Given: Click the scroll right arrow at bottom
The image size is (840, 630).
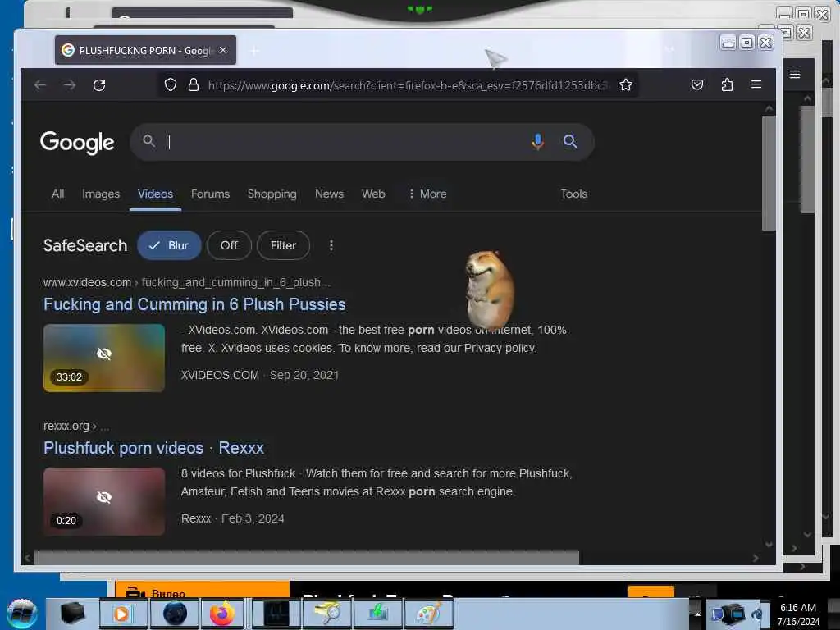Looking at the screenshot, I should pyautogui.click(x=756, y=558).
